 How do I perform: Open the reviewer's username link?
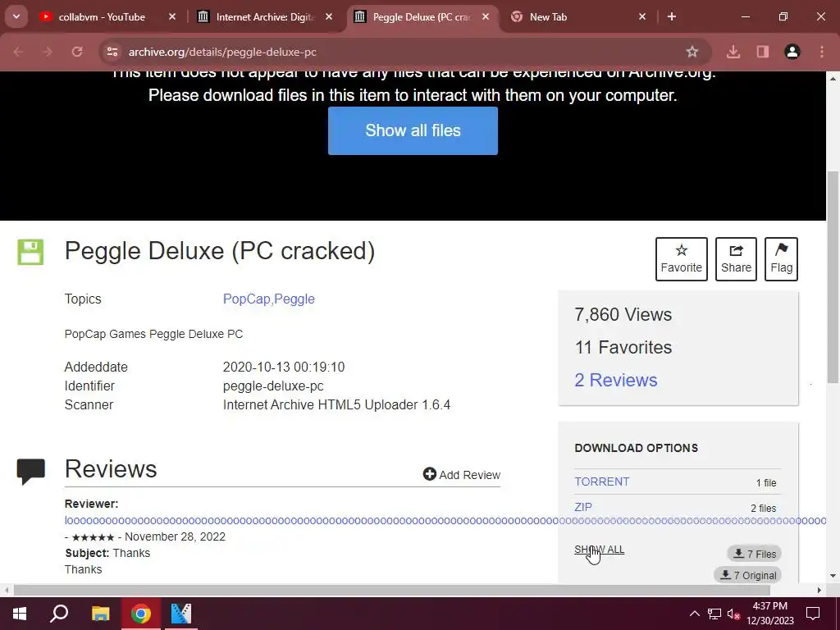click(x=445, y=520)
